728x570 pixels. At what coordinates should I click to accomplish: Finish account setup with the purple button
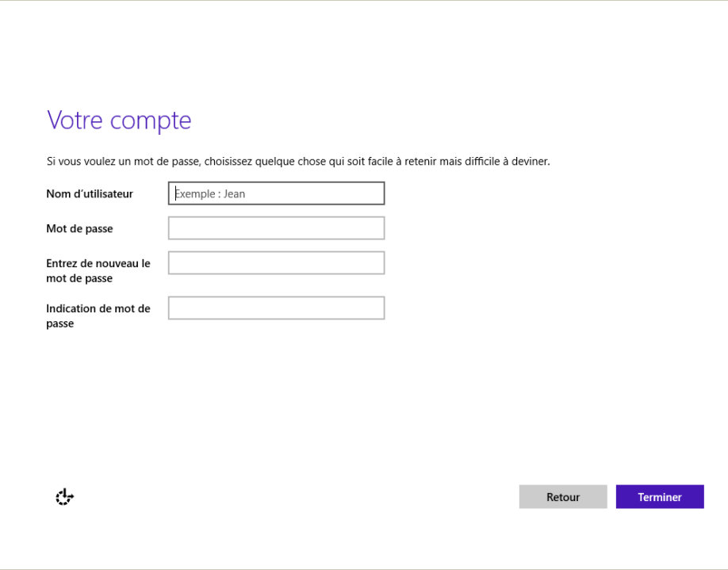(659, 497)
